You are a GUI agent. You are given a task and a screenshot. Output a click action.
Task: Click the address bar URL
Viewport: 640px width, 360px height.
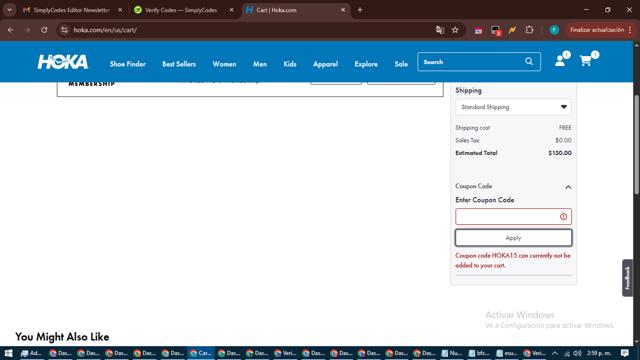(105, 30)
